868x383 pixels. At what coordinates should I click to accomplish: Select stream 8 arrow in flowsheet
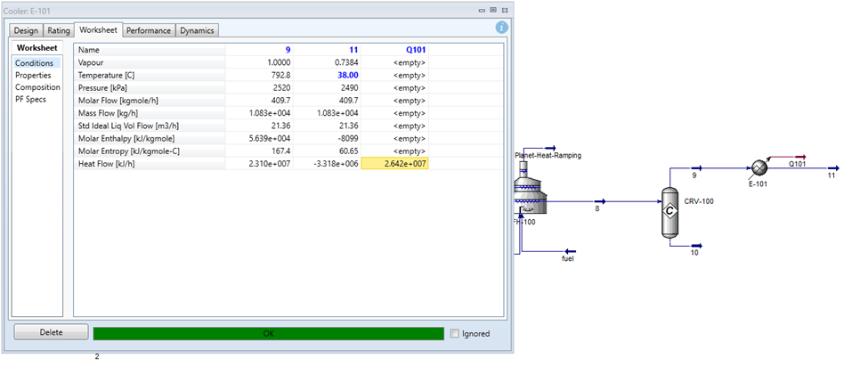[599, 201]
